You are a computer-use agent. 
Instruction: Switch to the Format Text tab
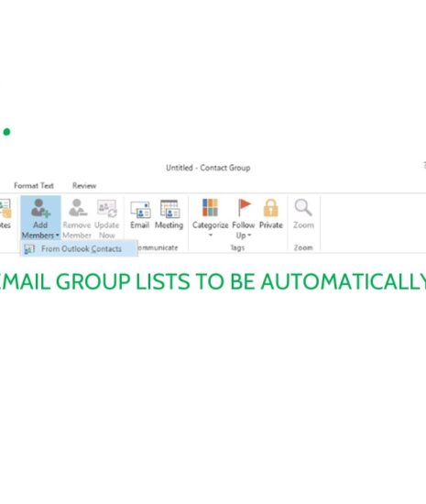pos(34,185)
